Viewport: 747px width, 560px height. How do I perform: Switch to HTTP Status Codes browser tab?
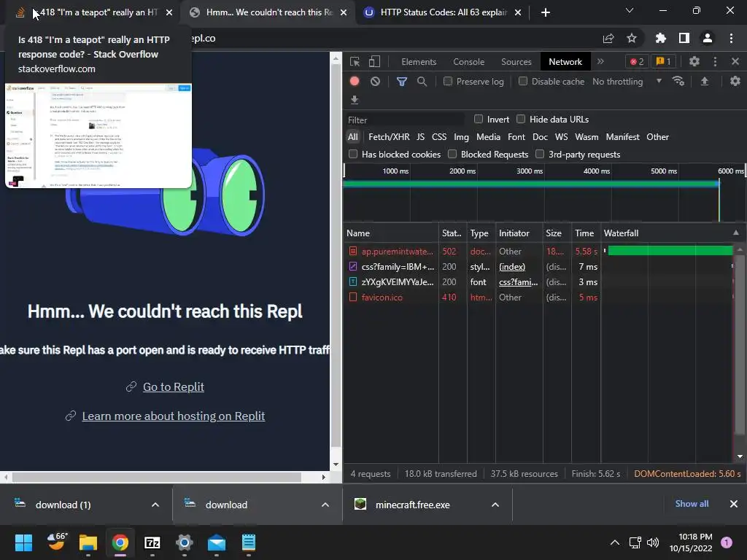click(x=443, y=12)
